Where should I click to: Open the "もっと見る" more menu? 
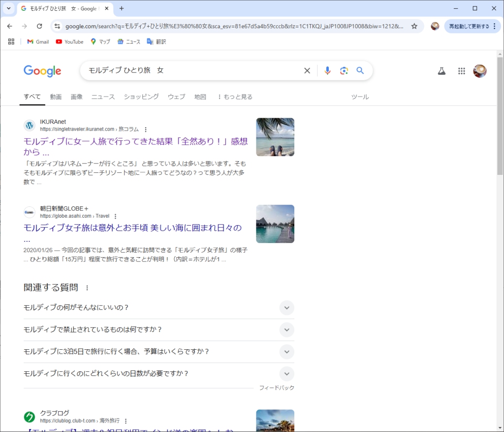(x=235, y=97)
